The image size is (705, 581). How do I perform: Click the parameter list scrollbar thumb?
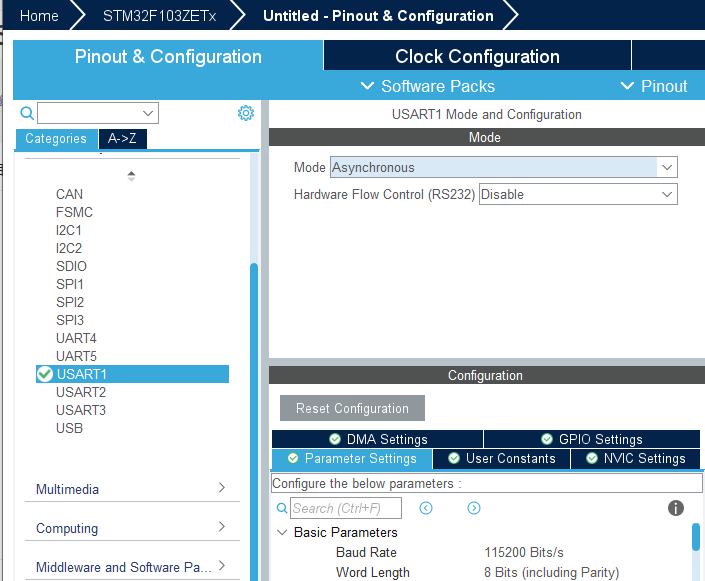click(x=696, y=537)
